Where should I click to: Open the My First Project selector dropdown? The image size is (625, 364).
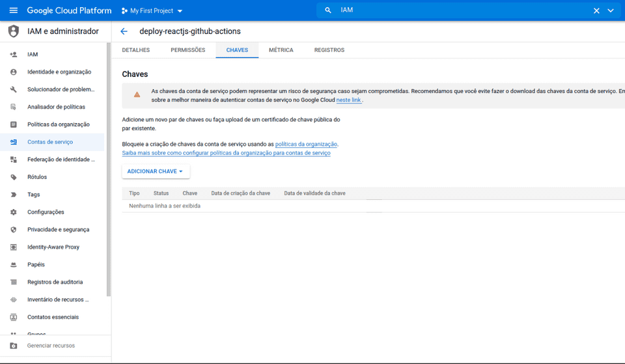click(x=152, y=11)
